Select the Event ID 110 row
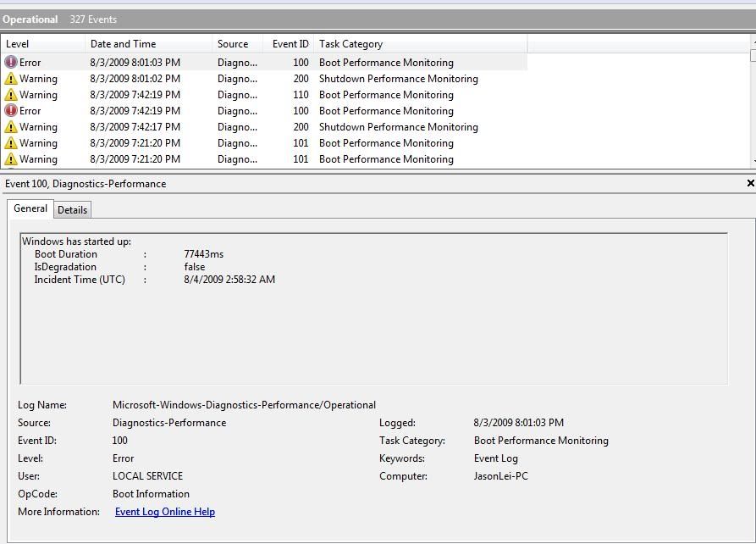 click(x=264, y=95)
